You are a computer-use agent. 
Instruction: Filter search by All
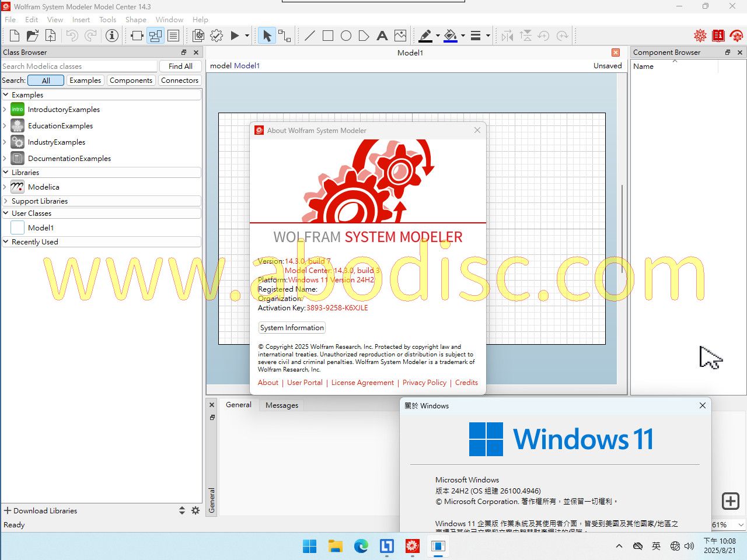[46, 80]
